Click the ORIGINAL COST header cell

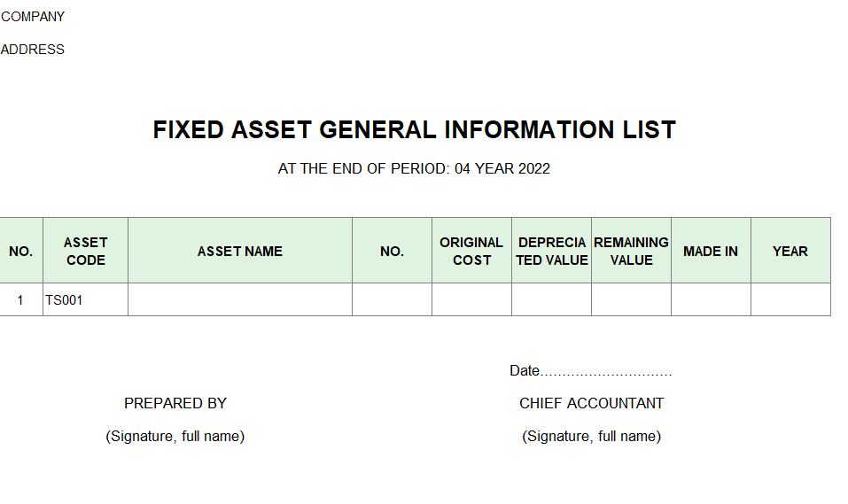tap(471, 251)
